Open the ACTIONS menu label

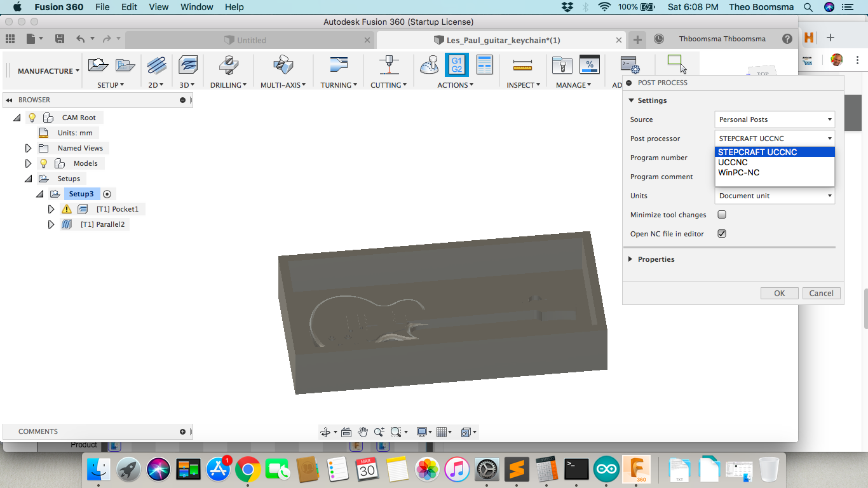click(x=455, y=85)
